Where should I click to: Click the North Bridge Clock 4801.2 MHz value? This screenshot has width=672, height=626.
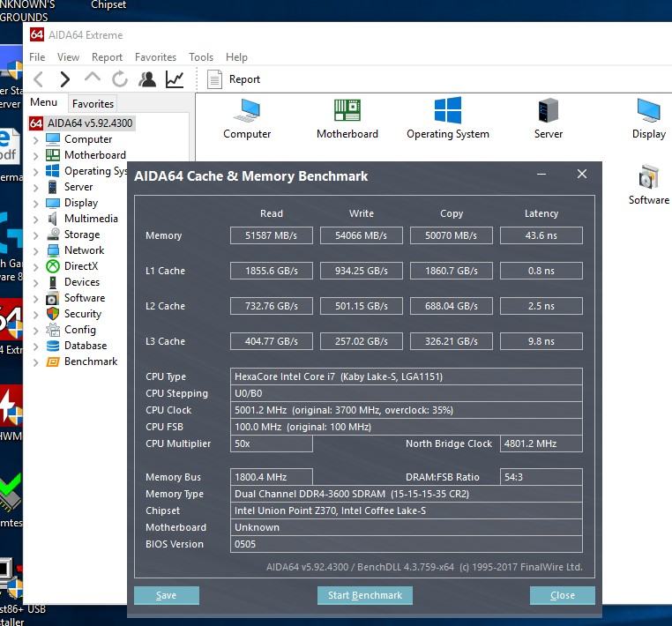click(x=541, y=443)
